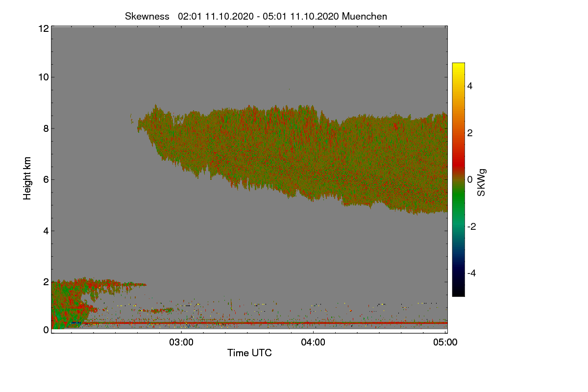Click the 12 height axis label
Viewport: 588px width, 392px height.
tap(43, 28)
